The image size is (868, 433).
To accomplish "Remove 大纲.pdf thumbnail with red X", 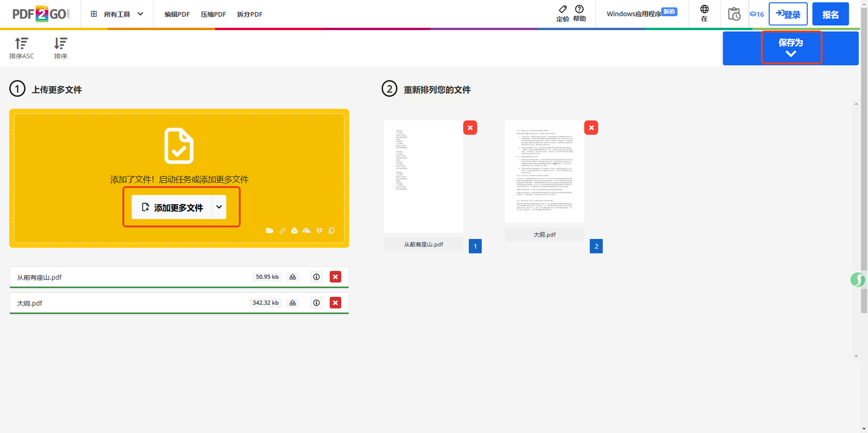I will click(x=591, y=128).
